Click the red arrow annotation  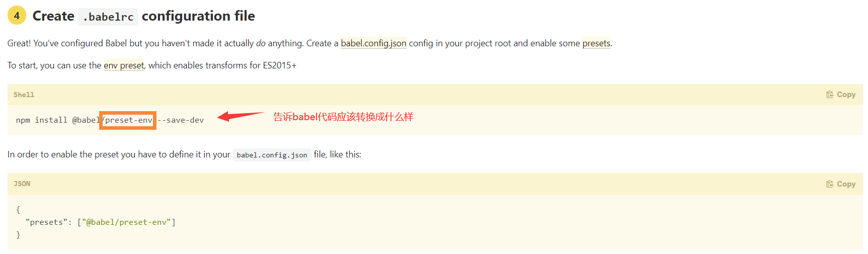click(x=241, y=116)
